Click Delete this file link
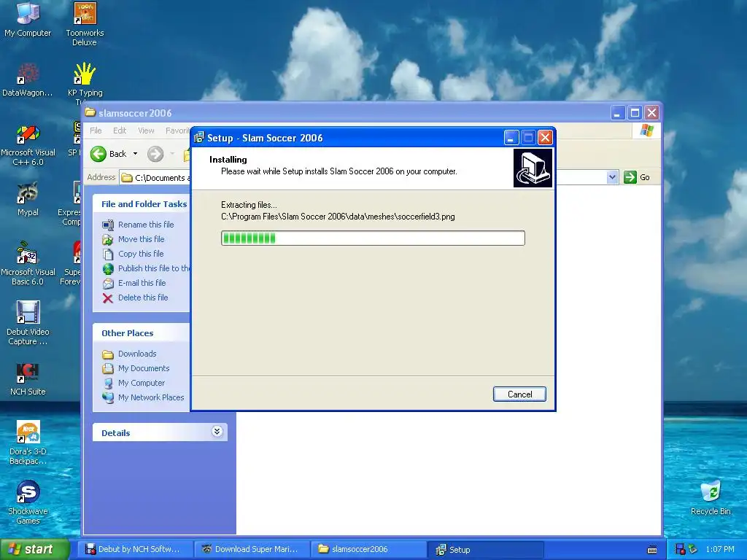The image size is (747, 560). click(x=143, y=297)
